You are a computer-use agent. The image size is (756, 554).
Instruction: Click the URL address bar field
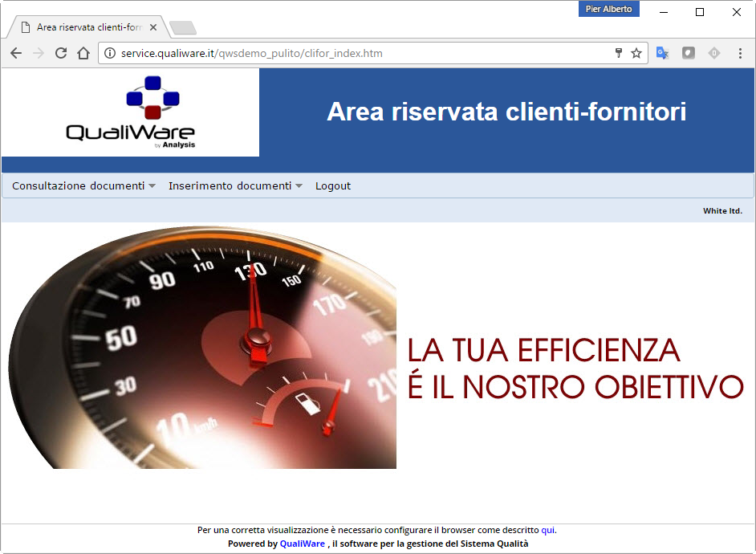pos(361,54)
